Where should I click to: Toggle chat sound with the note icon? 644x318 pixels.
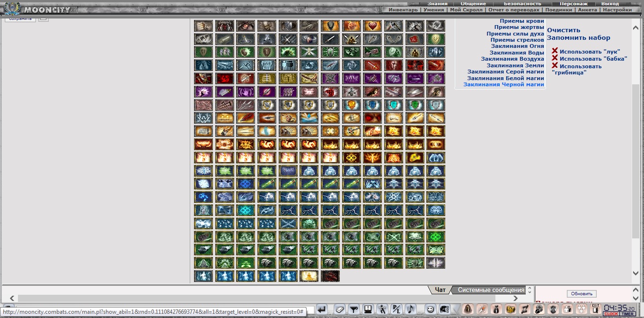[411, 309]
